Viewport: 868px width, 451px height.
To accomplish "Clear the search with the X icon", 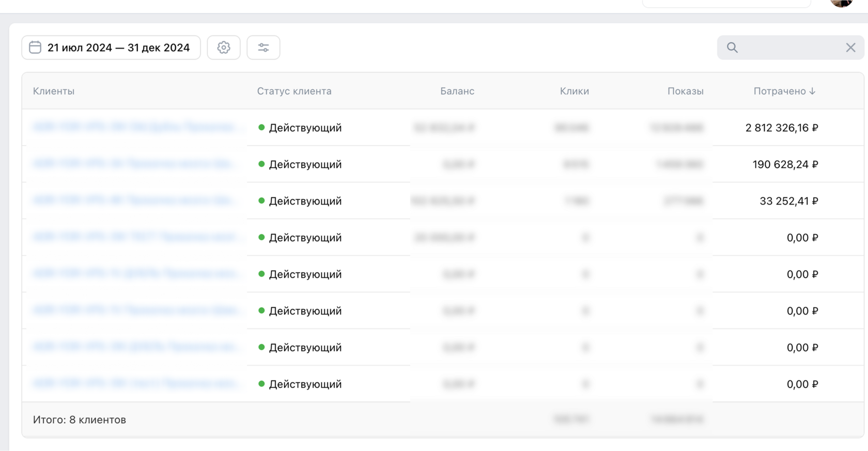I will click(x=850, y=48).
